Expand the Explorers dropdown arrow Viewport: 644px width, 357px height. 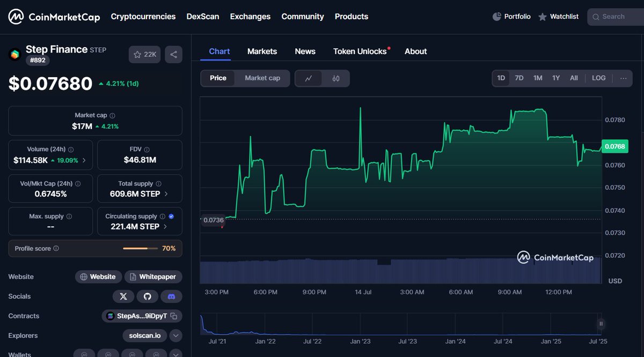[x=175, y=336]
